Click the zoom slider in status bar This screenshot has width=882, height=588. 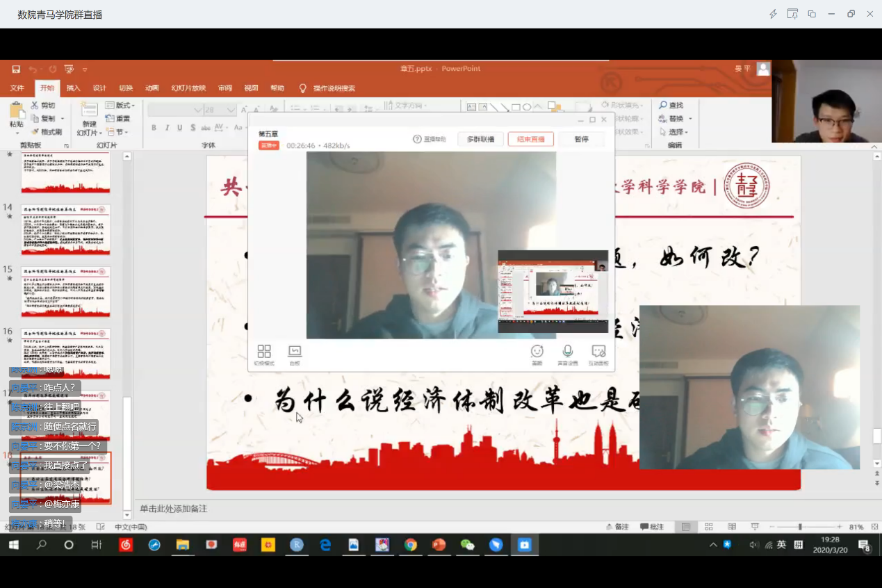pos(800,527)
